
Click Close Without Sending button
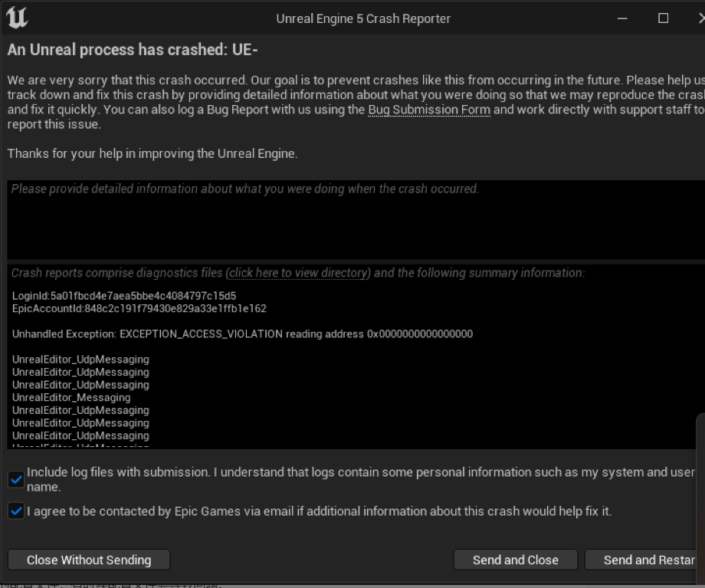click(89, 560)
